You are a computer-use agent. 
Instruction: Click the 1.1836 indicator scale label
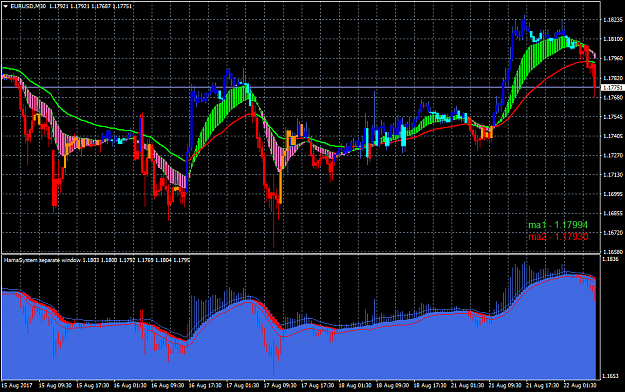(x=611, y=260)
